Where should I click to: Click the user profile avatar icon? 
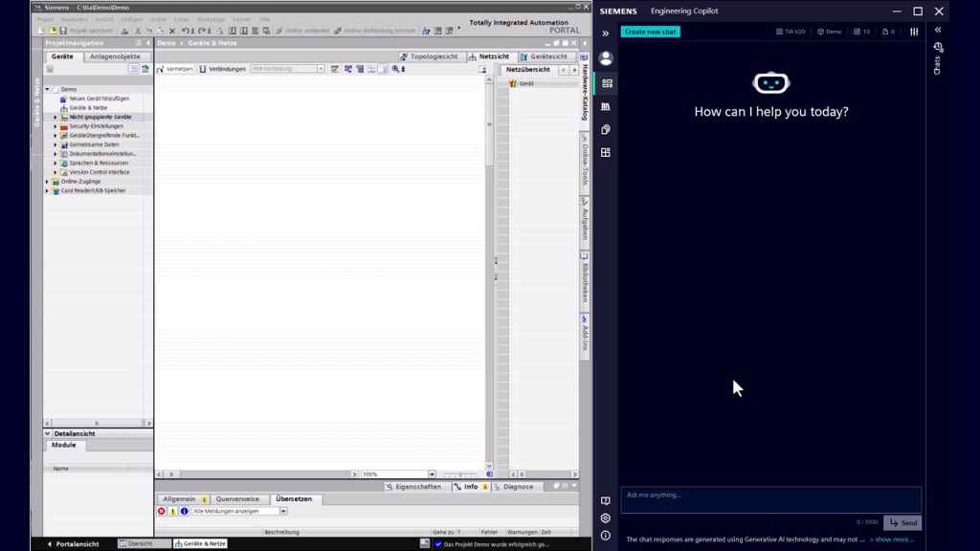click(606, 58)
